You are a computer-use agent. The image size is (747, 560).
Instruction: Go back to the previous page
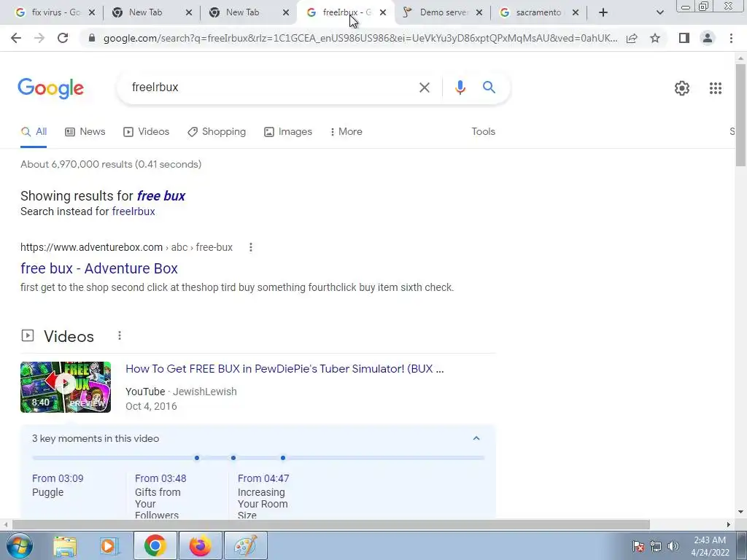point(16,38)
